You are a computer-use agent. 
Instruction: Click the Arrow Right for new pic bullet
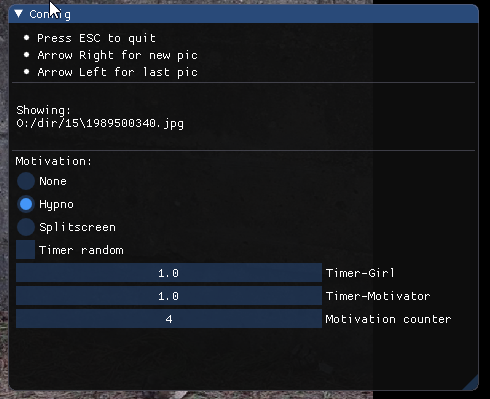pos(111,55)
